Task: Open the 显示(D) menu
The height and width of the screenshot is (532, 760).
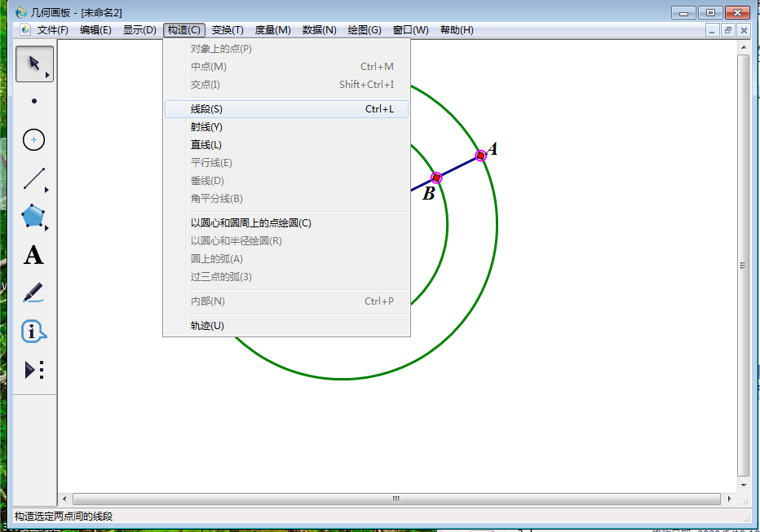Action: tap(139, 30)
